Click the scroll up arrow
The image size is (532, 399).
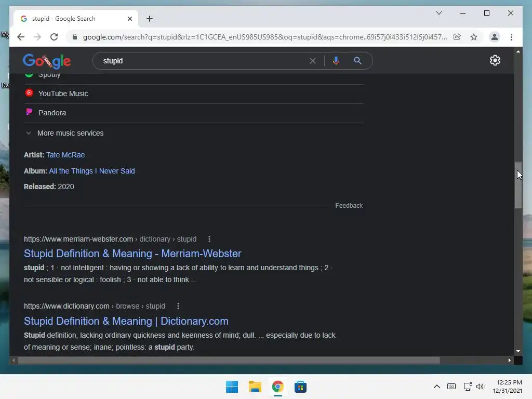(x=518, y=51)
